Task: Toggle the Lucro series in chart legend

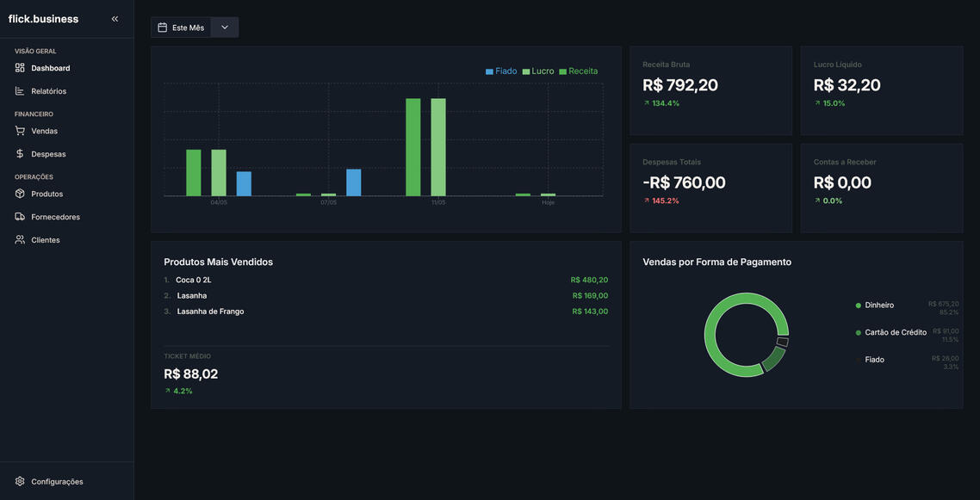Action: pyautogui.click(x=538, y=71)
